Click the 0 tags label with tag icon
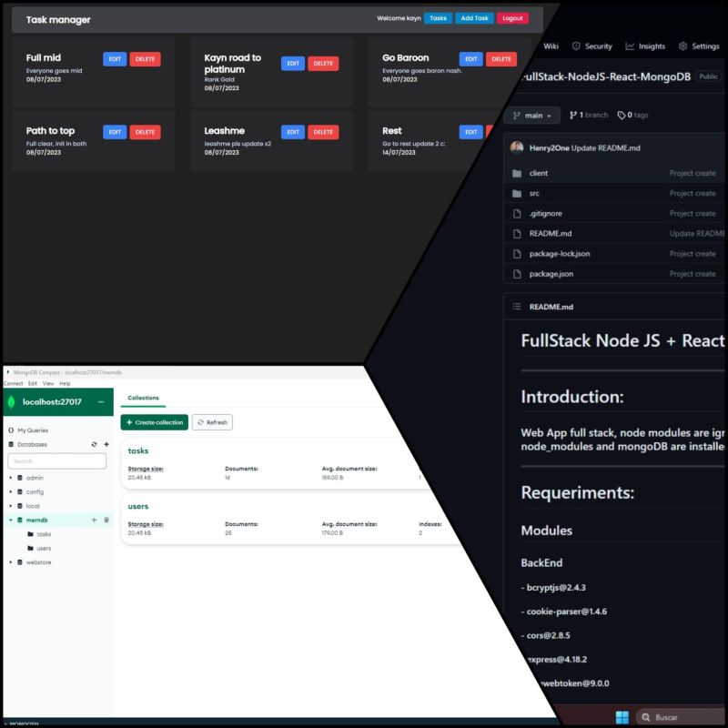 [634, 116]
